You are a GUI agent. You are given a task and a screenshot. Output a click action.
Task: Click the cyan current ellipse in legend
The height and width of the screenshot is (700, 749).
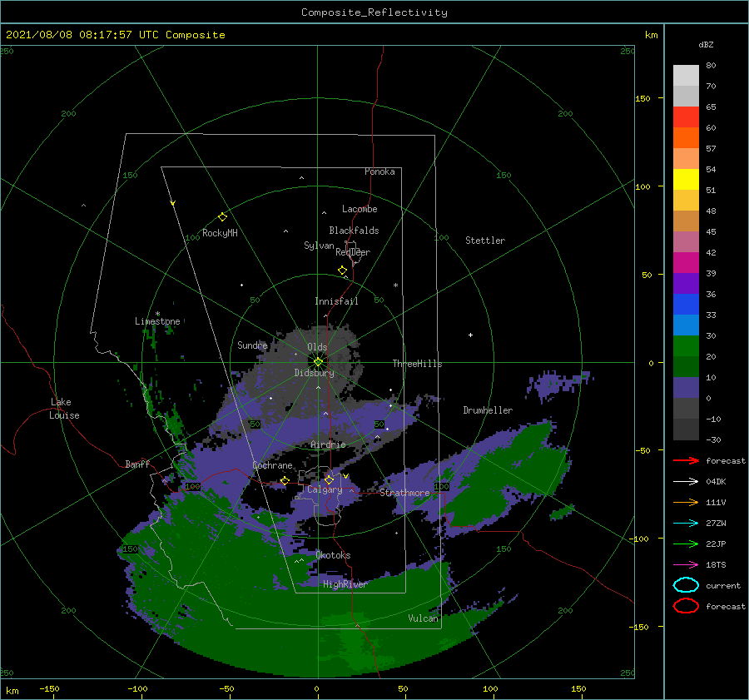click(686, 585)
